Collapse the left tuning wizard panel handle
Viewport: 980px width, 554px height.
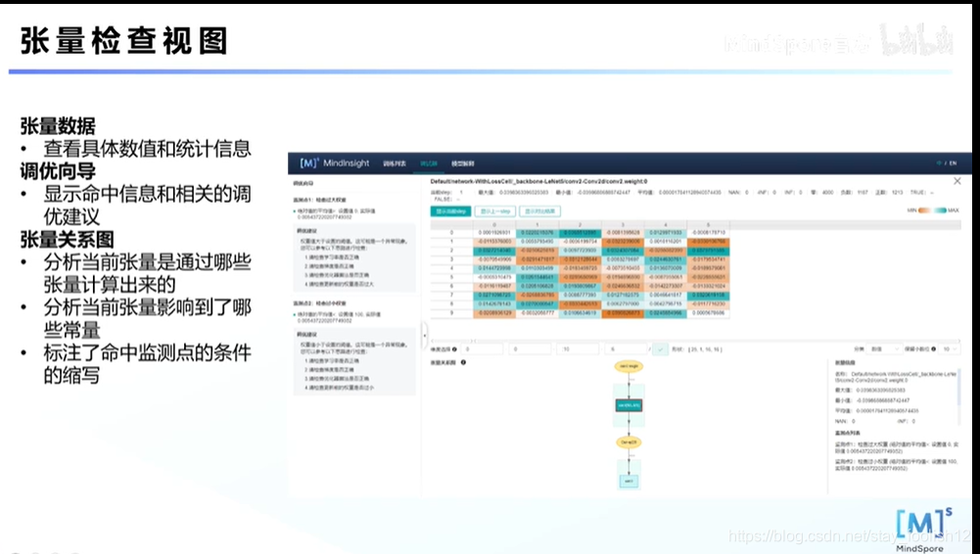point(425,335)
